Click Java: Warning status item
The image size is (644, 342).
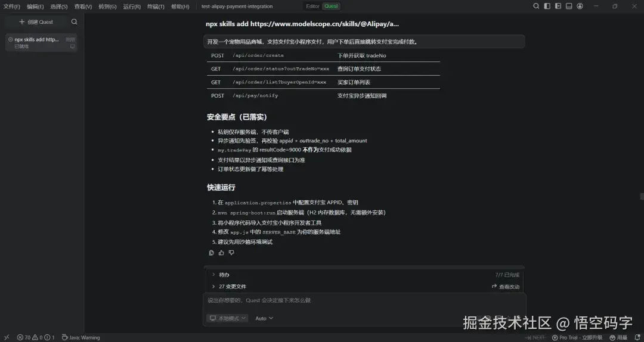pos(80,337)
